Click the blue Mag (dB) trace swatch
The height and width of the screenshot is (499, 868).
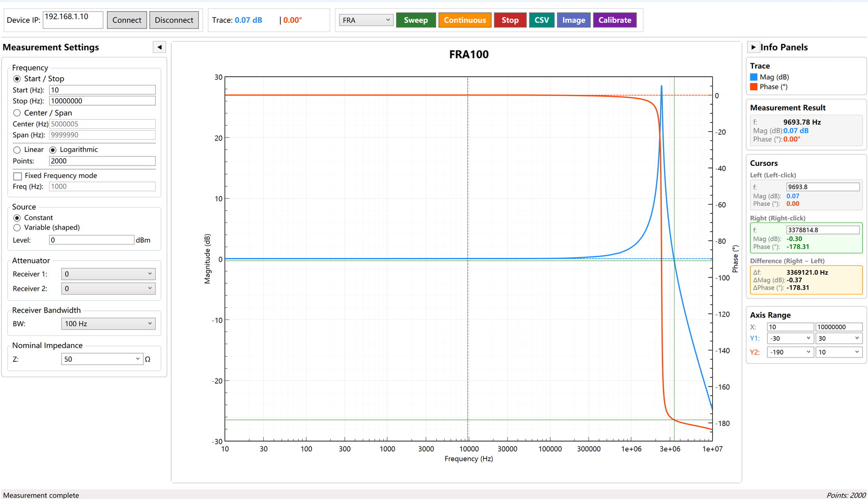754,77
